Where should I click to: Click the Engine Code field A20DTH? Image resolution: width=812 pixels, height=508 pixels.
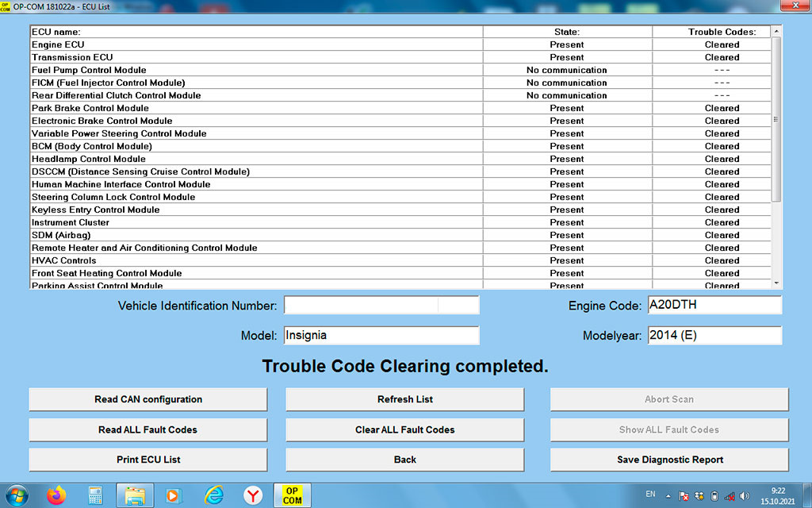[x=714, y=306]
